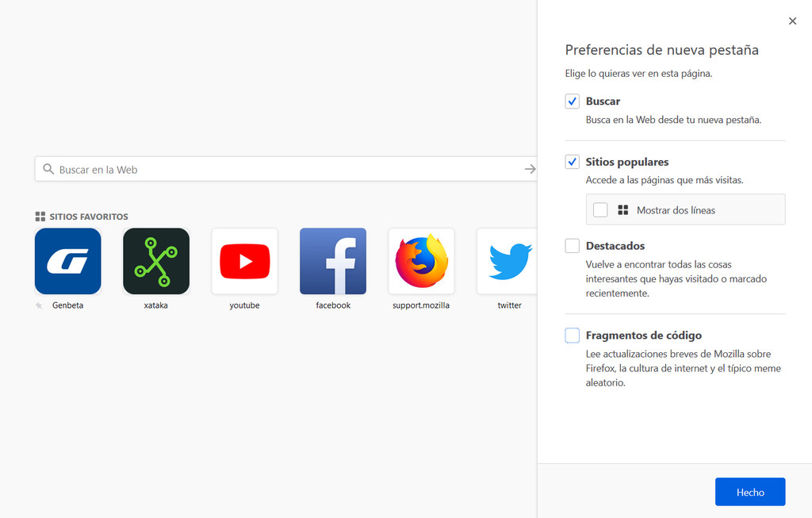
Task: Open the twitter favorite site tile
Action: [507, 261]
